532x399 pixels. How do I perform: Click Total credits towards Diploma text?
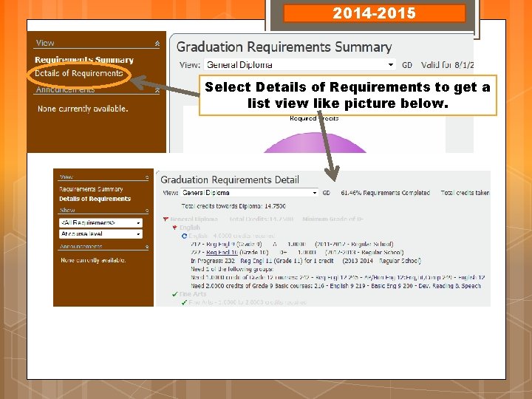coord(233,206)
